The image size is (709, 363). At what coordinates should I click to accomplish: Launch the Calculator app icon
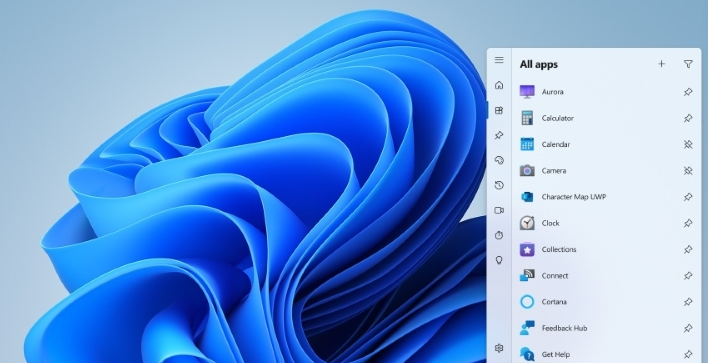click(527, 118)
